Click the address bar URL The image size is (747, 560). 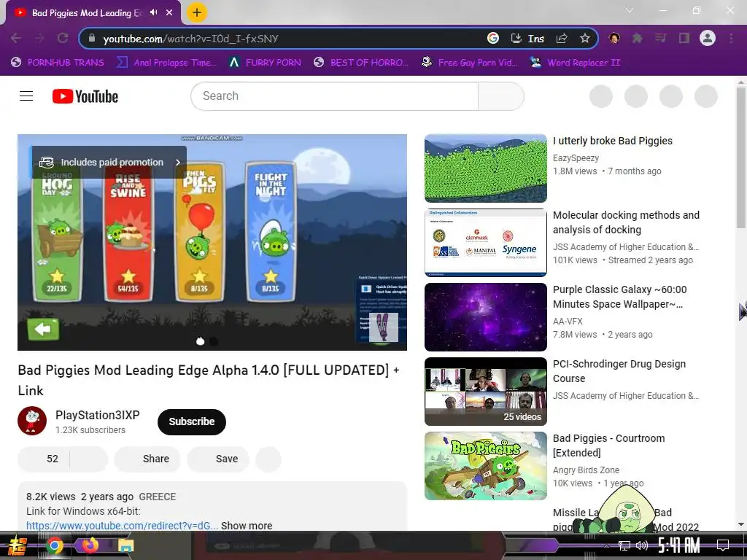[190, 39]
